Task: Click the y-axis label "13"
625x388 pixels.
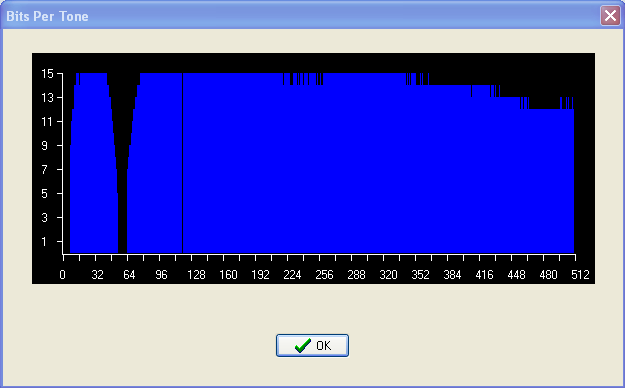Action: point(47,98)
